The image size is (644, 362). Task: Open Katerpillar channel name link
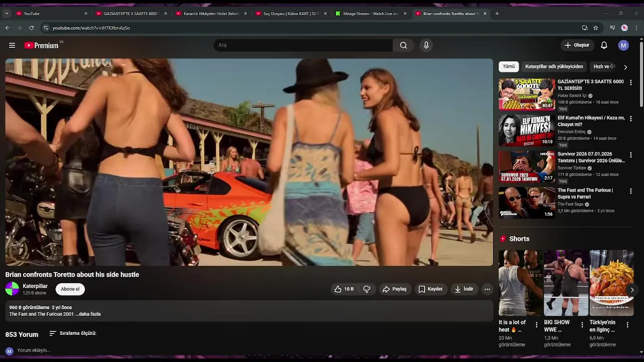(35, 286)
